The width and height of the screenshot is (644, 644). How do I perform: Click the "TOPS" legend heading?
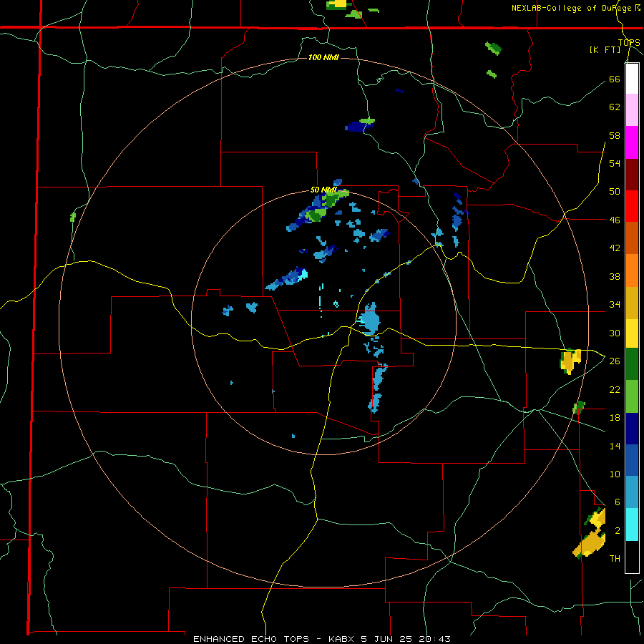point(629,42)
